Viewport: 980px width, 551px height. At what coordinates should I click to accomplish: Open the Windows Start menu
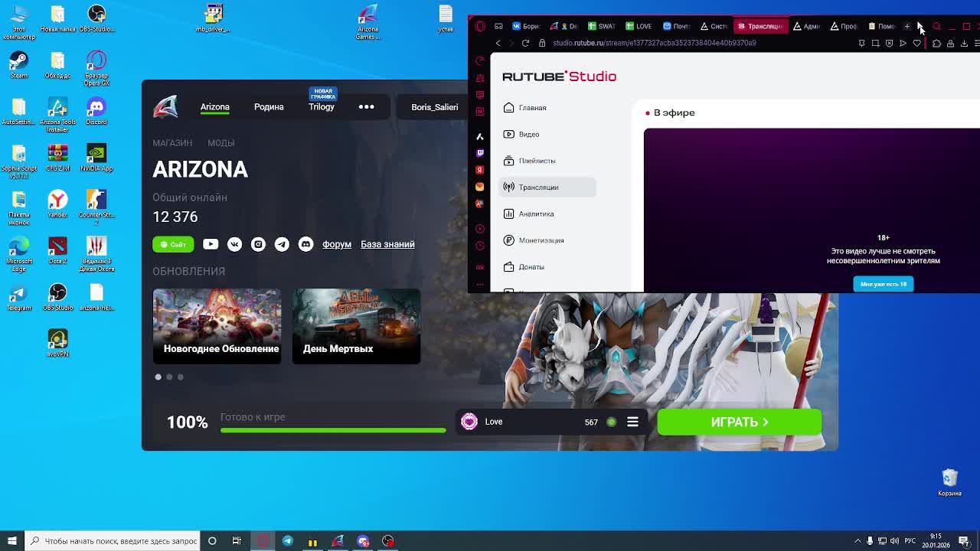pyautogui.click(x=12, y=541)
